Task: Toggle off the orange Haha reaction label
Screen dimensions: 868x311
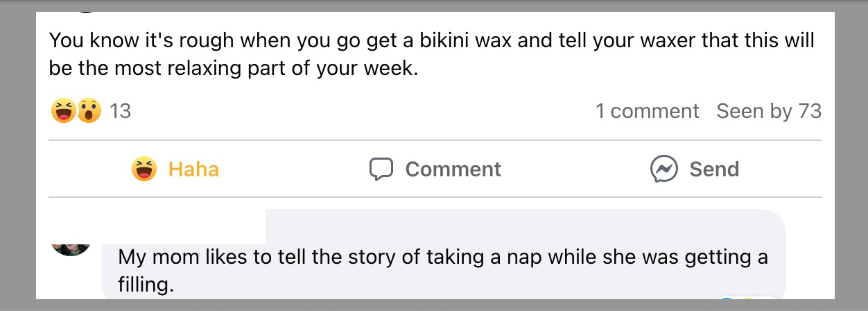Action: pyautogui.click(x=193, y=169)
